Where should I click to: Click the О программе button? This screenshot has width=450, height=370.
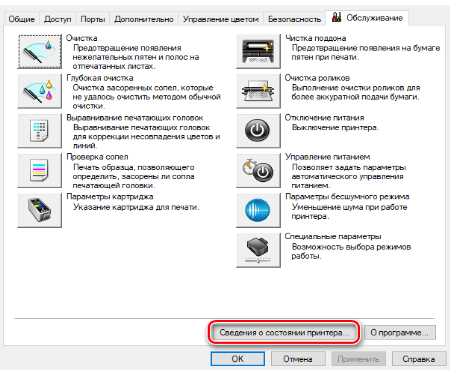(x=399, y=332)
